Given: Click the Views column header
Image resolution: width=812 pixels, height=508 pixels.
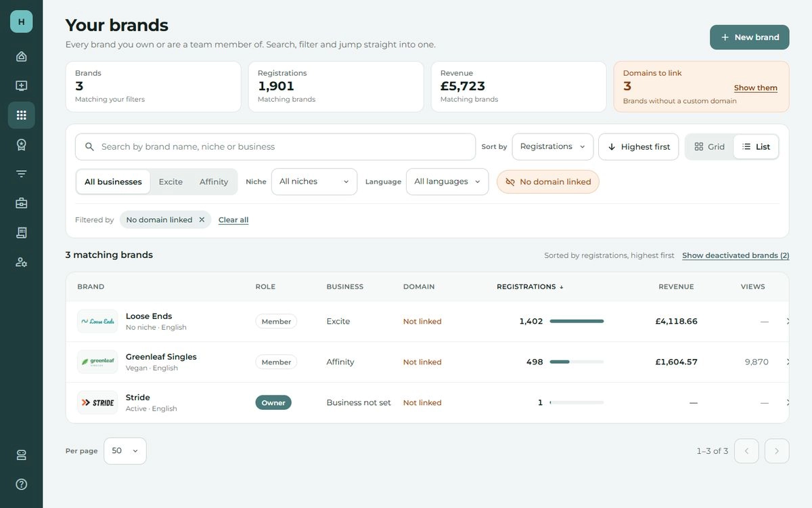Looking at the screenshot, I should tap(752, 287).
